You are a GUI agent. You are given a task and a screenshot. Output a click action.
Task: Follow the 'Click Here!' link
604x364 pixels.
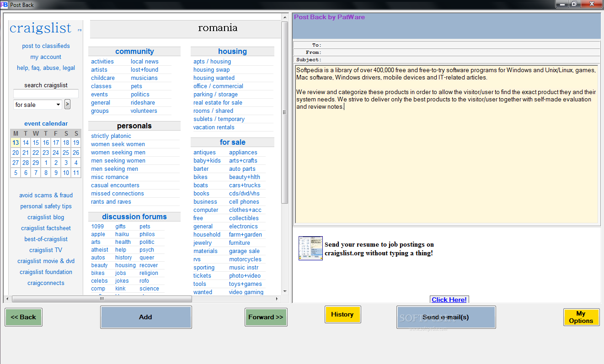[449, 300]
